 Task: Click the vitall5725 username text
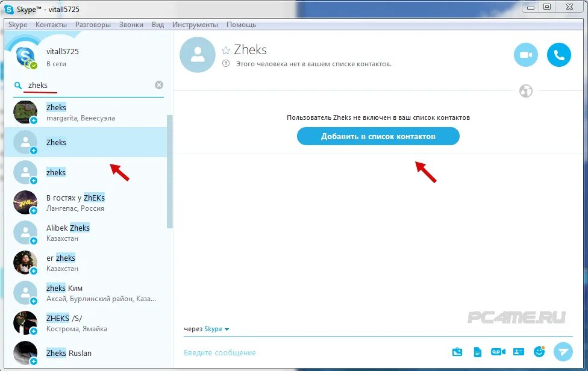63,52
